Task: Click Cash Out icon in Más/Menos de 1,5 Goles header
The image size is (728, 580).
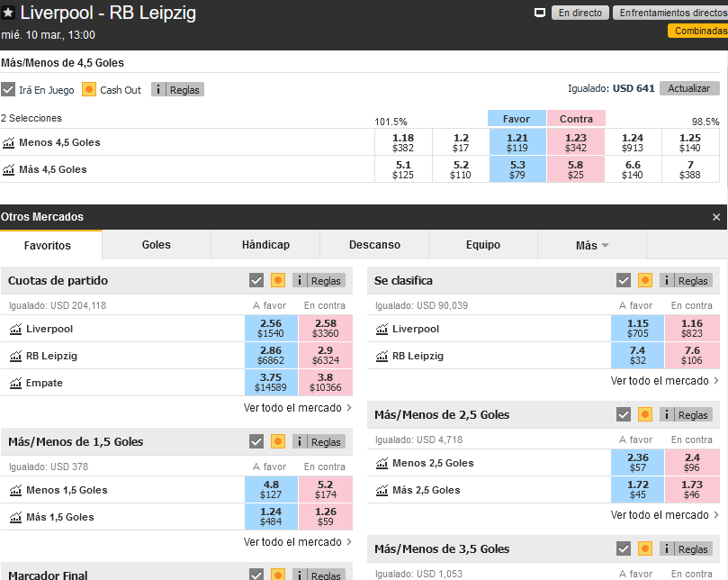Action: tap(278, 441)
